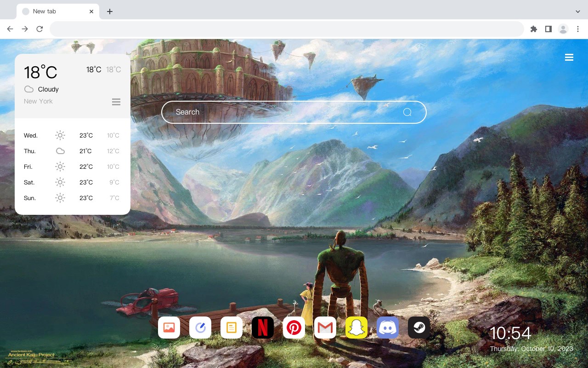The width and height of the screenshot is (588, 368).
Task: Click the New York location text
Action: tap(38, 101)
